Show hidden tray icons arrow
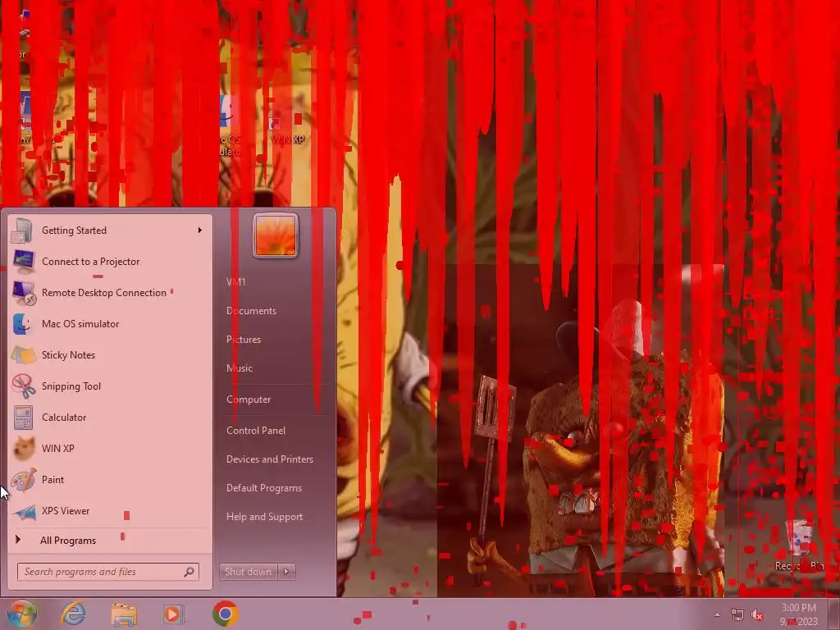Viewport: 840px width, 630px height. click(x=717, y=615)
